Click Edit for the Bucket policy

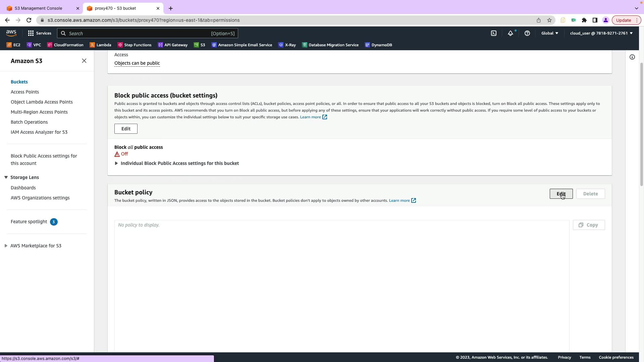click(561, 194)
